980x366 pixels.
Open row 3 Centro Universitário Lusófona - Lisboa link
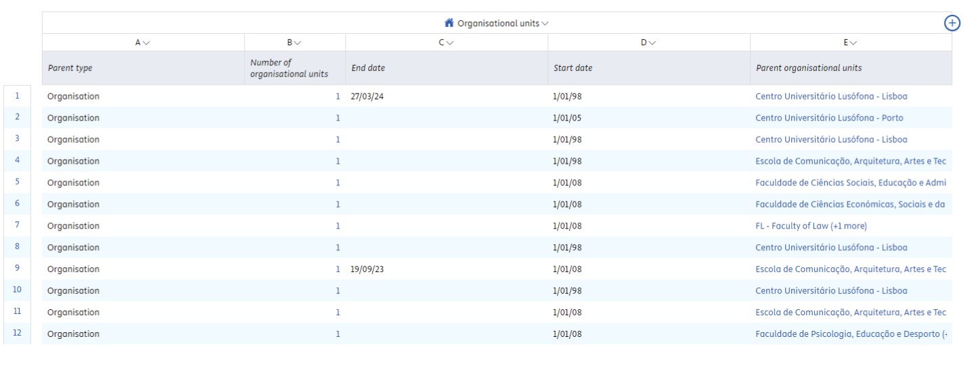[x=831, y=139]
